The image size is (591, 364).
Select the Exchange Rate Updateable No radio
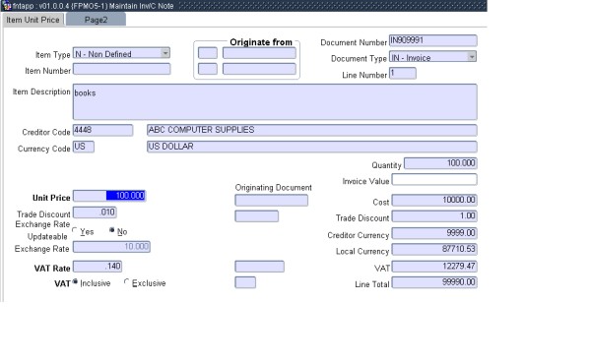(x=112, y=230)
